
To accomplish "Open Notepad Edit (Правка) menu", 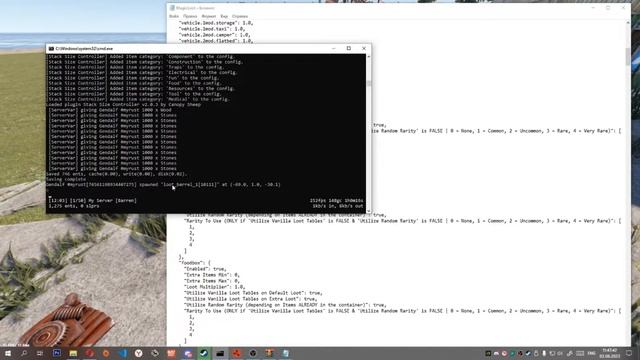I will point(190,16).
